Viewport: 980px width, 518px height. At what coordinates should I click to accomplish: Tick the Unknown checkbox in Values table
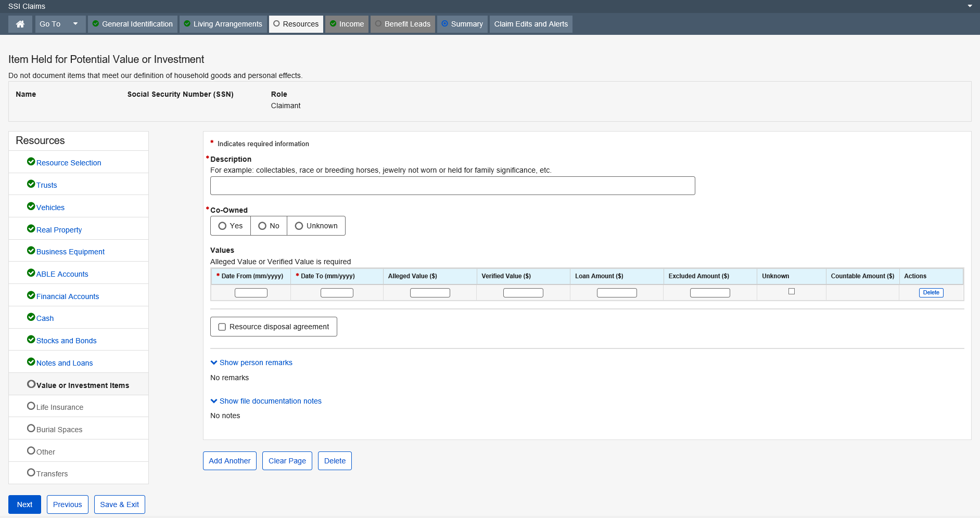tap(792, 292)
